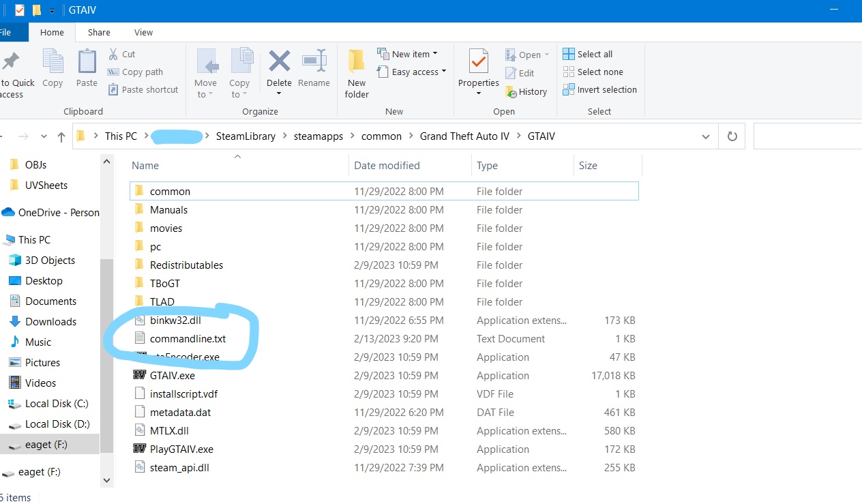Screen dimensions: 862x504
Task: Click the navigation pane scroll down arrow
Action: coord(106,480)
